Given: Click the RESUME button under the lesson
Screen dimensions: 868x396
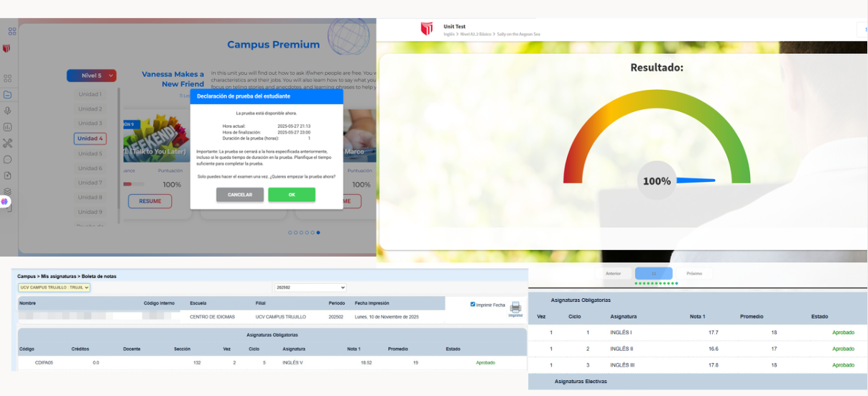Looking at the screenshot, I should click(150, 201).
